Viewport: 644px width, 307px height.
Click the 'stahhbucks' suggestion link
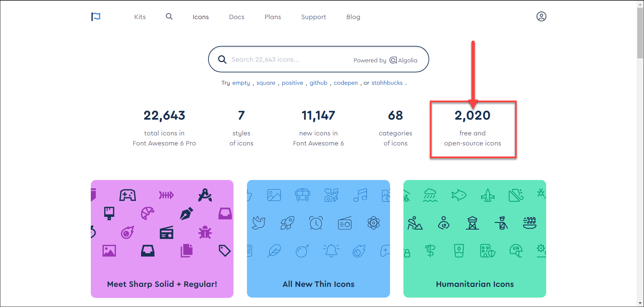387,83
